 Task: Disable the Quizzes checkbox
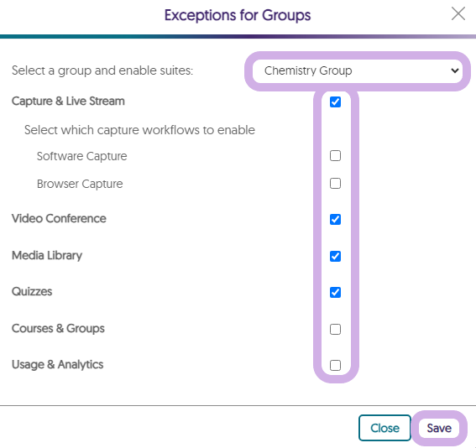[335, 293]
